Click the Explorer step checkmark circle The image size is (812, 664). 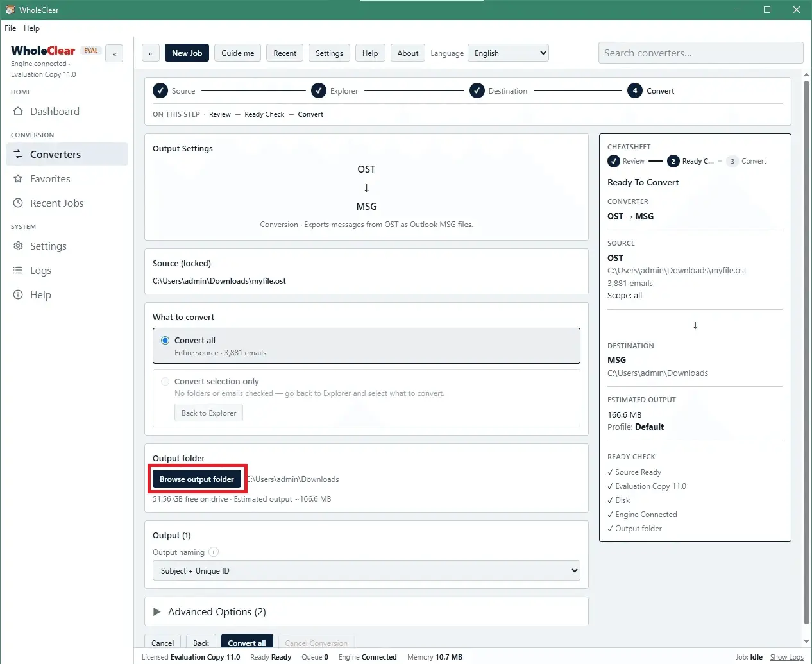click(319, 91)
